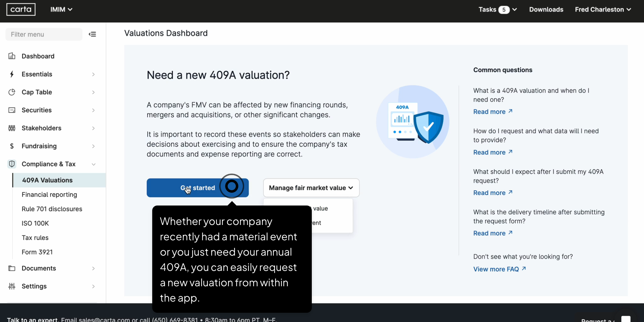Read more about requesting and data needed

tap(493, 152)
